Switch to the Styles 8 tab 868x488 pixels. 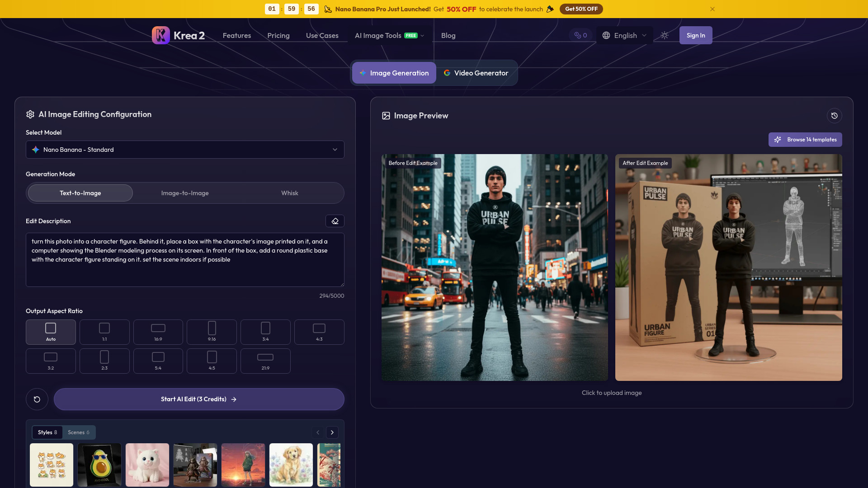click(x=47, y=432)
